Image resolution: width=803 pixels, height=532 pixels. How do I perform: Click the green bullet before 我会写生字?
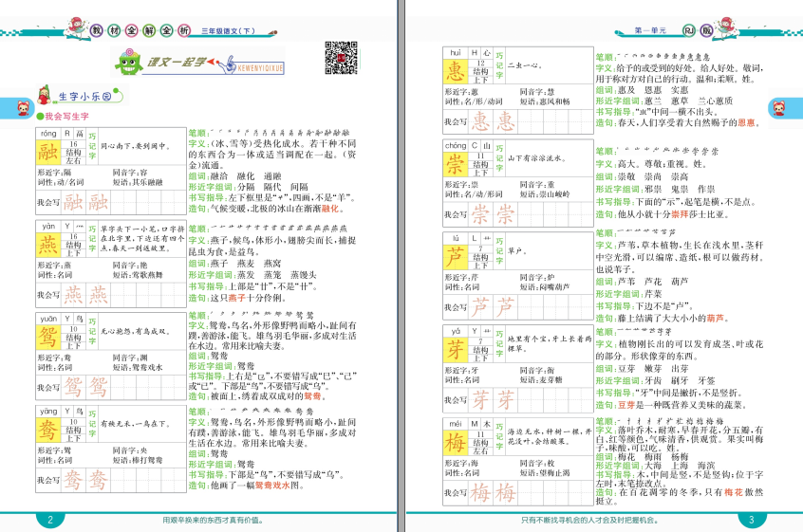pos(39,116)
